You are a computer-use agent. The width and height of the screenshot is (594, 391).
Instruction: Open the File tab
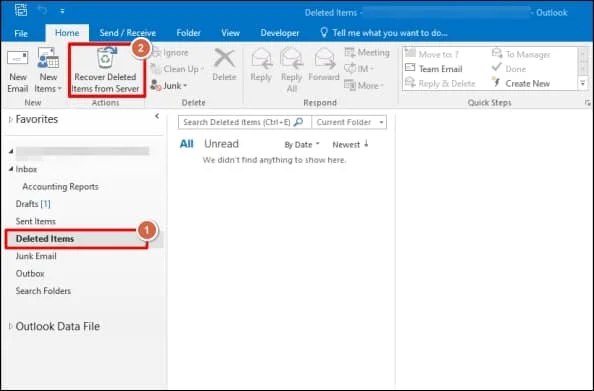(21, 33)
